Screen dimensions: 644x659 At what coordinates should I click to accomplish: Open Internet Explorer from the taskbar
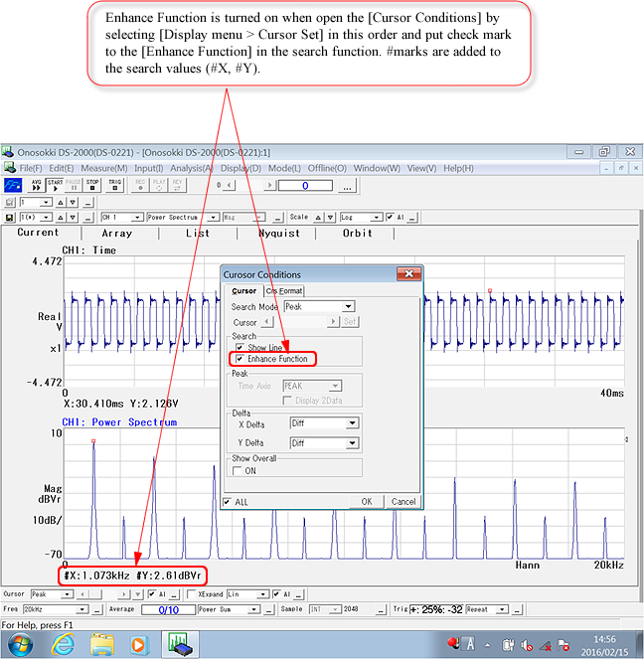(x=63, y=643)
